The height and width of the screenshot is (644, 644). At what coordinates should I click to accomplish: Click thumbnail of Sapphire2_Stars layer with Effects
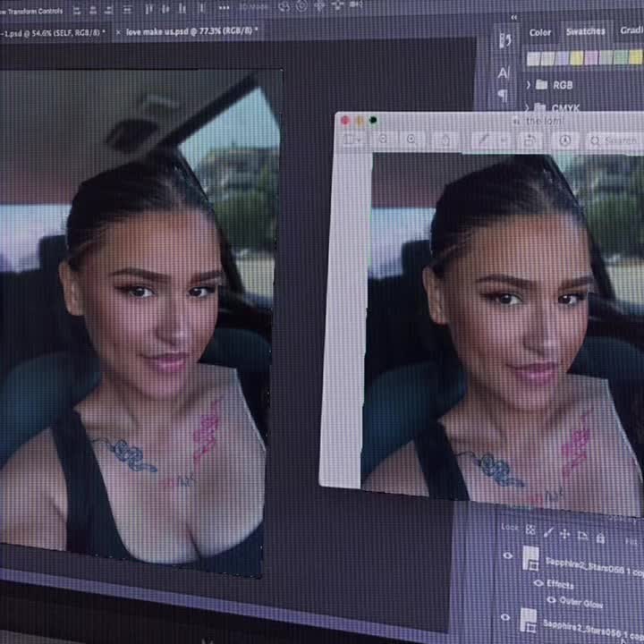pyautogui.click(x=530, y=558)
